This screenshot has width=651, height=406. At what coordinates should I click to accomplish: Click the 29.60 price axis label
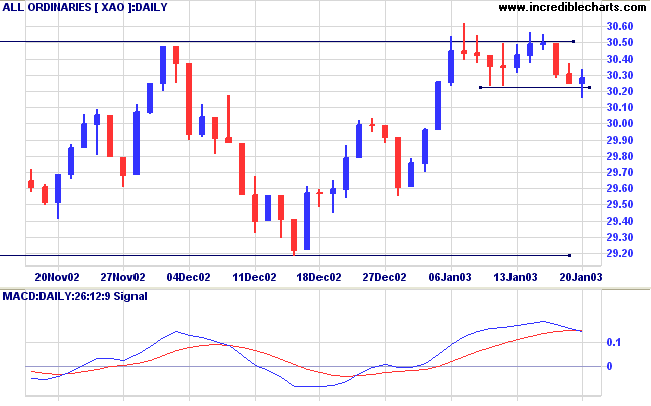click(x=620, y=188)
